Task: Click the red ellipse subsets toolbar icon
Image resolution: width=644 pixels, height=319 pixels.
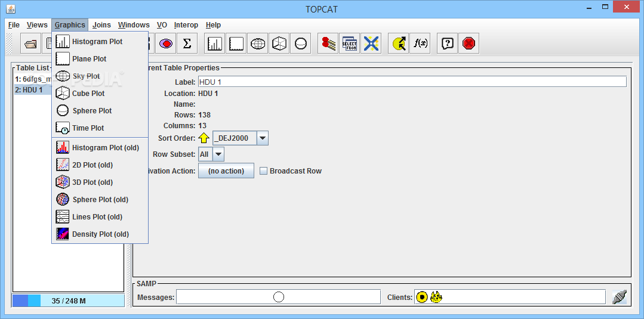Action: [165, 44]
